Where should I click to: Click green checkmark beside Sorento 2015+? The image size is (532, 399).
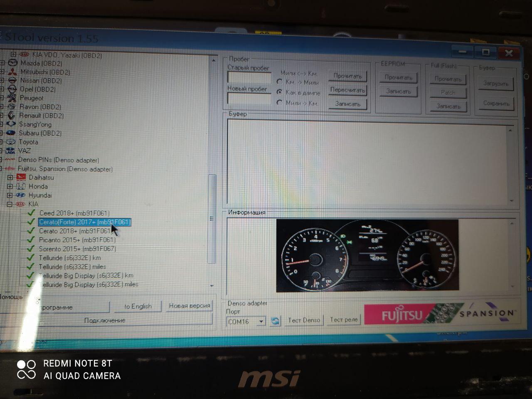(x=31, y=249)
